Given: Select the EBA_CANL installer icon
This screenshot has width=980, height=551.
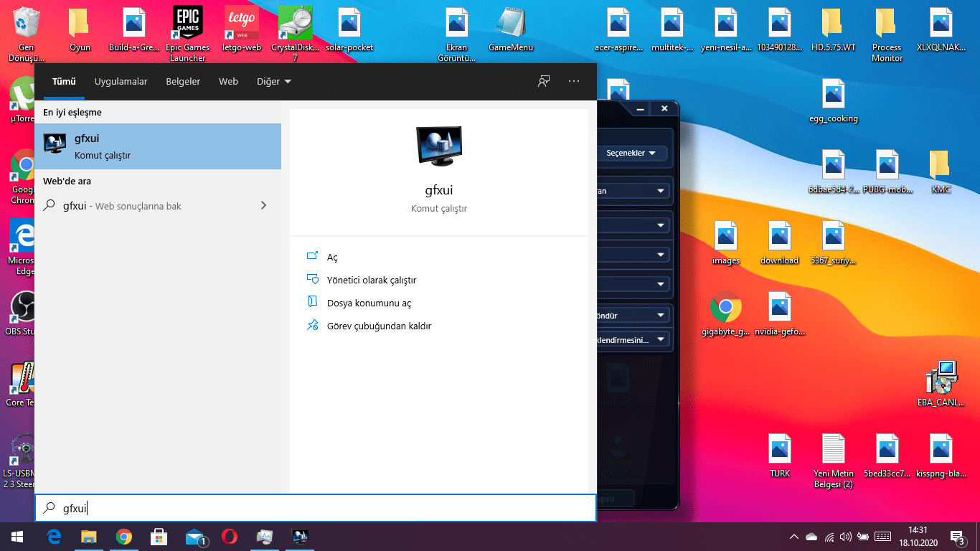Looking at the screenshot, I should 941,384.
